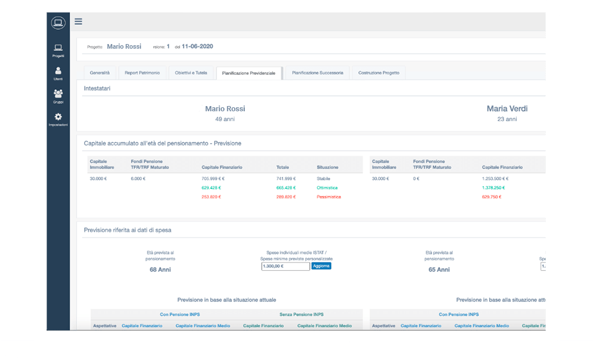The image size is (594, 364).
Task: Open Utenti section in sidebar
Action: point(58,74)
